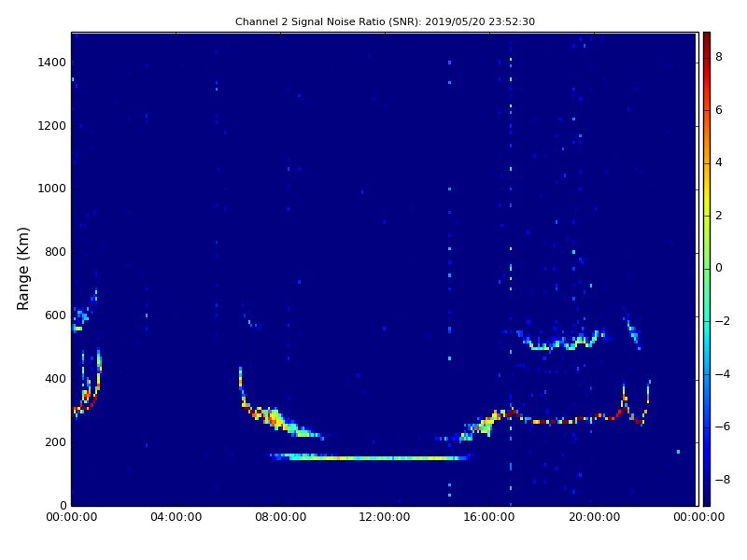Click the 1000 range tick label
Viewport: 747px width, 560px height.
click(x=52, y=189)
